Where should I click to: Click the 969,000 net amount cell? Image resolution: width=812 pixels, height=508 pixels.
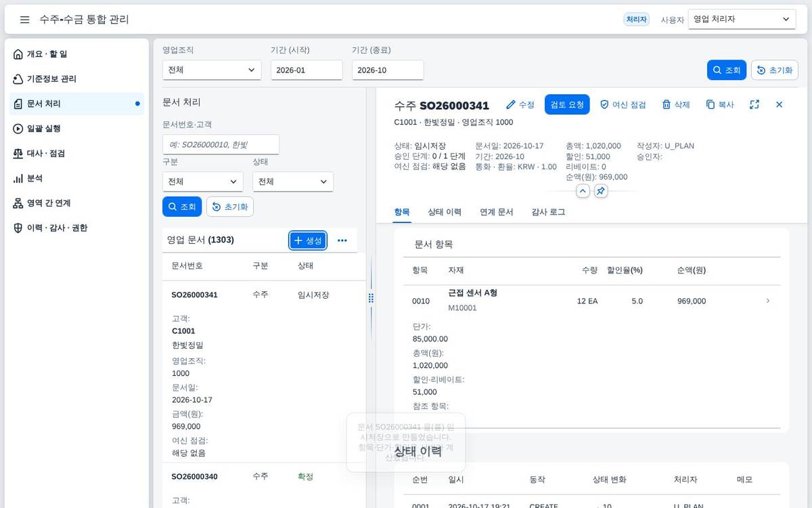tap(692, 301)
